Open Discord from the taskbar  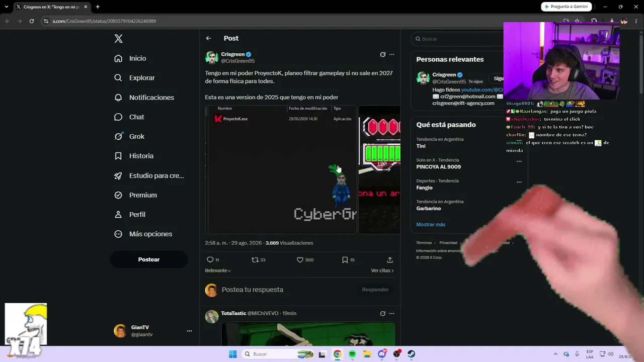tap(382, 354)
